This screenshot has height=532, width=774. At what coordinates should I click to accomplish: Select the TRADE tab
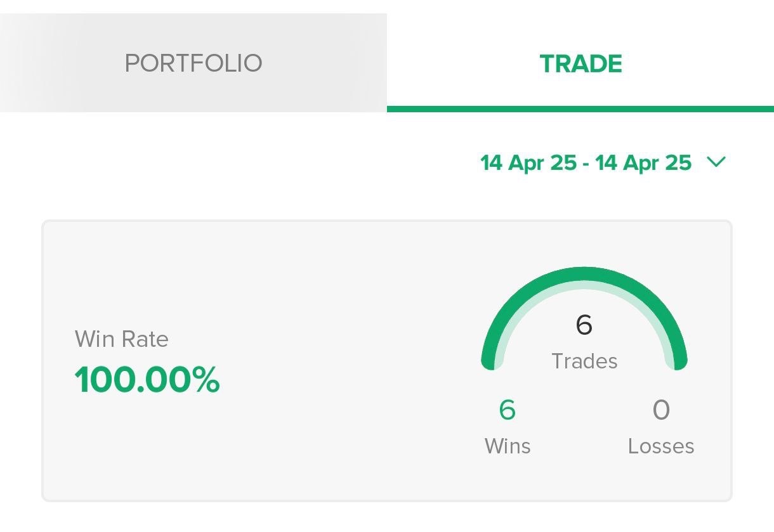tap(580, 63)
